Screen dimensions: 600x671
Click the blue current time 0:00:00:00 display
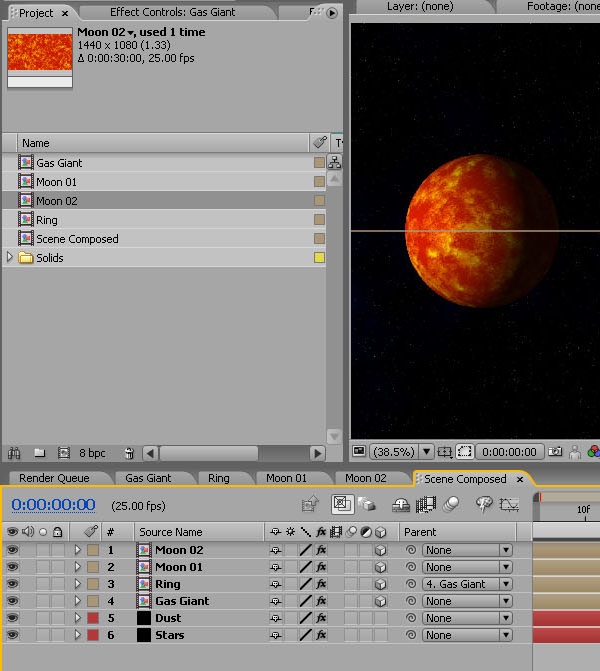(54, 505)
